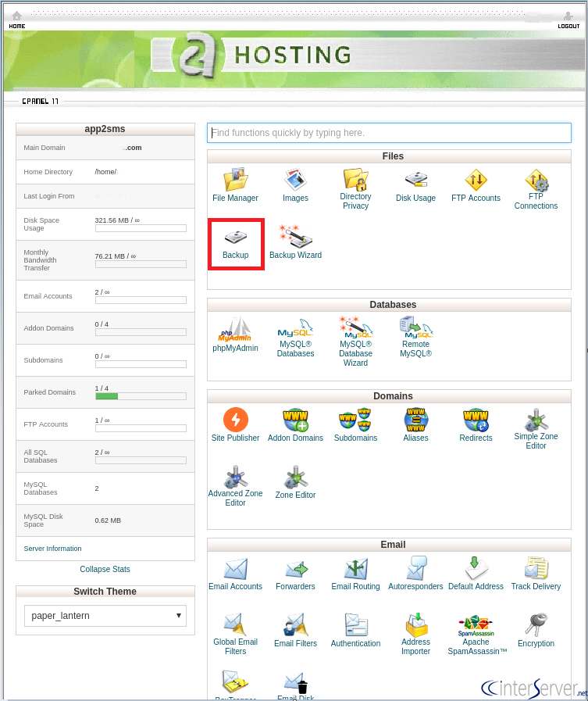Open the Server Information link
Screen dimensions: 588x701
(53, 549)
